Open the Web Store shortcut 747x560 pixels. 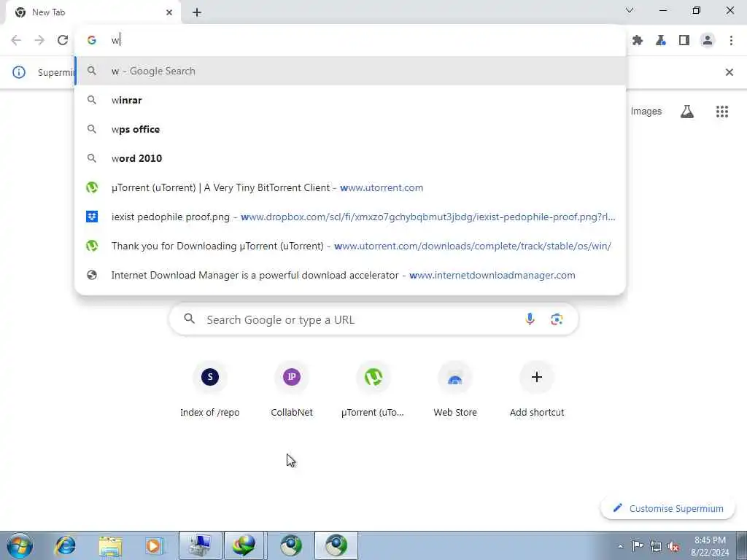(x=455, y=389)
